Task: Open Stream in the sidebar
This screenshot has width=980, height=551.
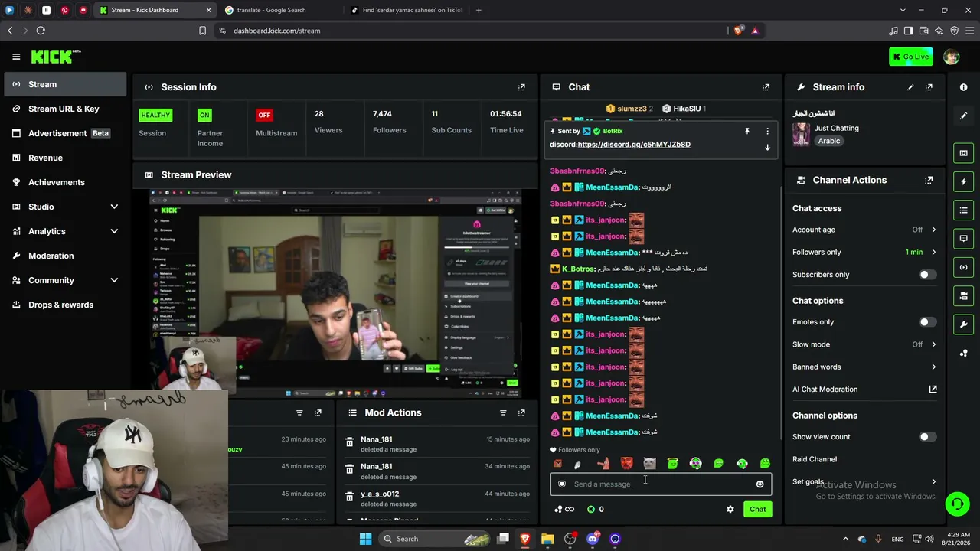Action: point(65,84)
